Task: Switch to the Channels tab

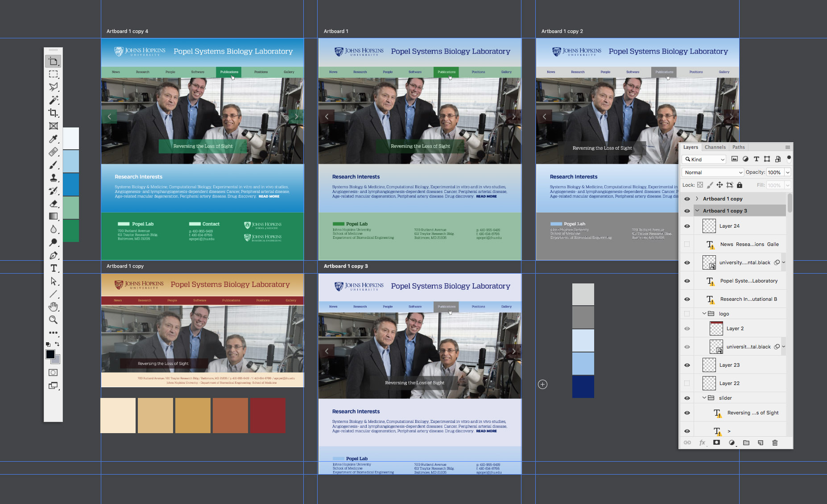Action: (x=715, y=147)
